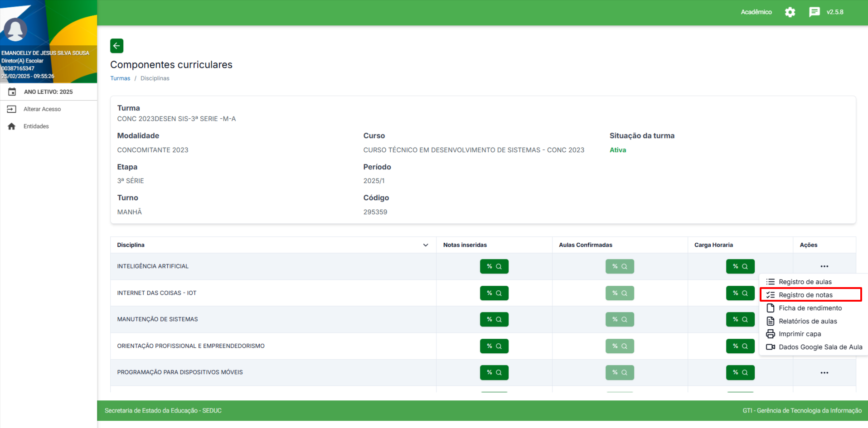Screen dimensions: 868x428
Task: Open Dados Google Sala de Aula
Action: tap(820, 347)
